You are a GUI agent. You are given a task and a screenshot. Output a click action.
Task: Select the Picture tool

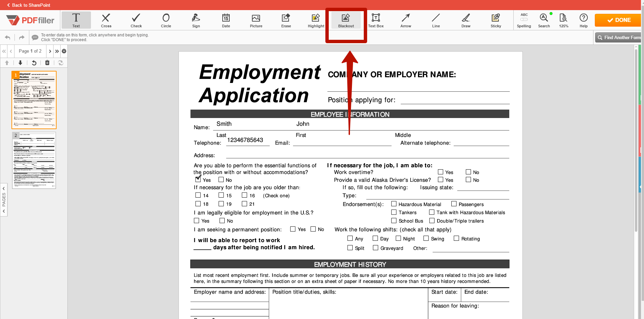[x=256, y=20]
